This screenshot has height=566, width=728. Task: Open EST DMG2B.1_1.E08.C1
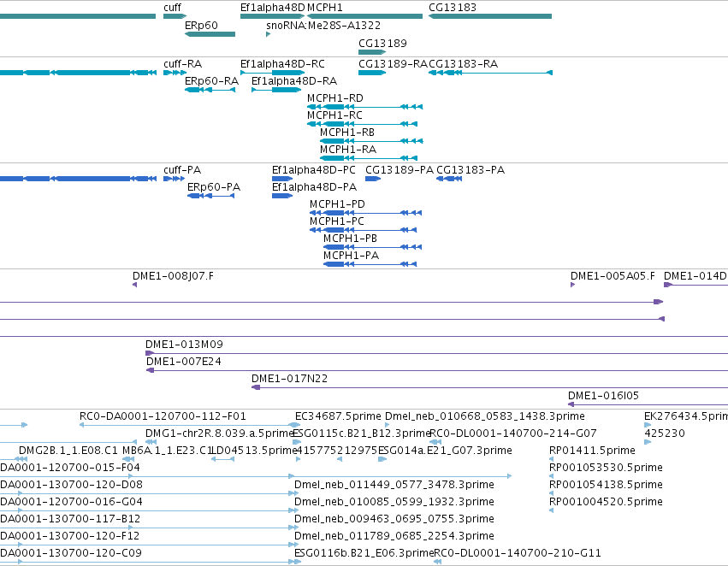click(68, 451)
